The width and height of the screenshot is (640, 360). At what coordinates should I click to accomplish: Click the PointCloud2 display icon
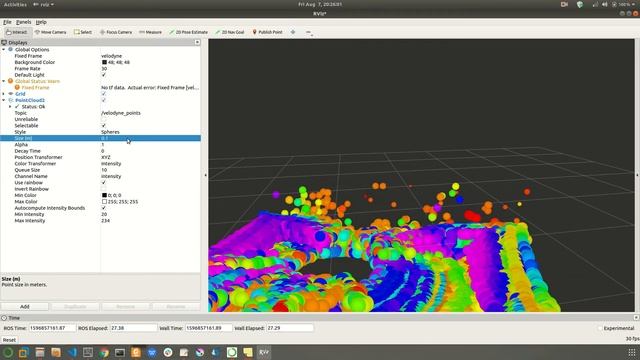tap(11, 100)
